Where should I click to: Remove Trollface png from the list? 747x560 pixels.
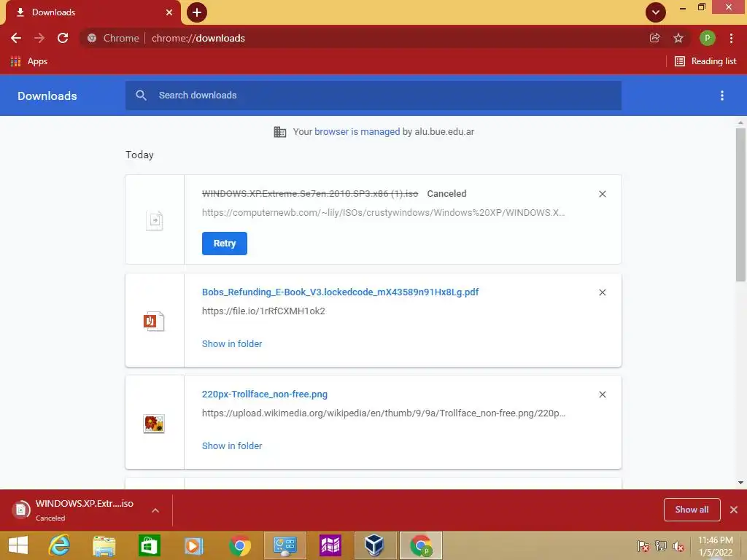[602, 394]
